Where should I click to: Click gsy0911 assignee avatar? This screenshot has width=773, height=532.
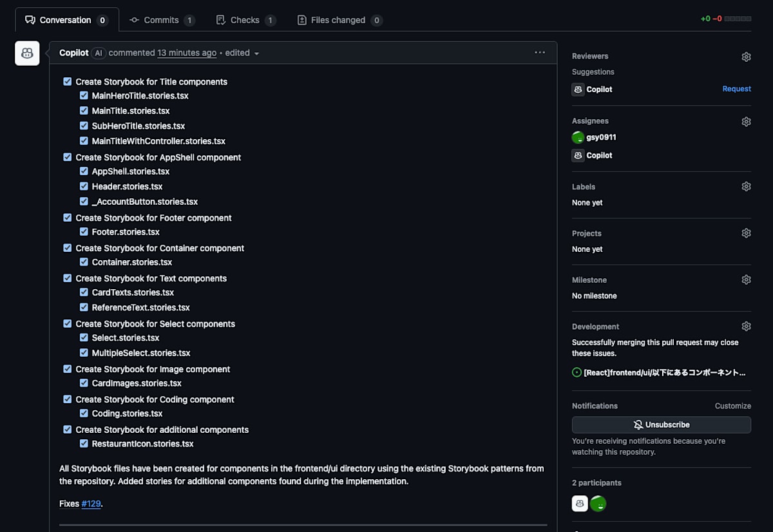578,137
